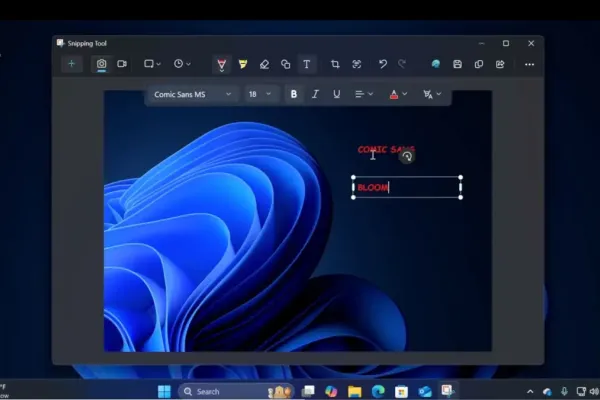Open the text alignment dropdown
This screenshot has height=400, width=600.
[364, 94]
